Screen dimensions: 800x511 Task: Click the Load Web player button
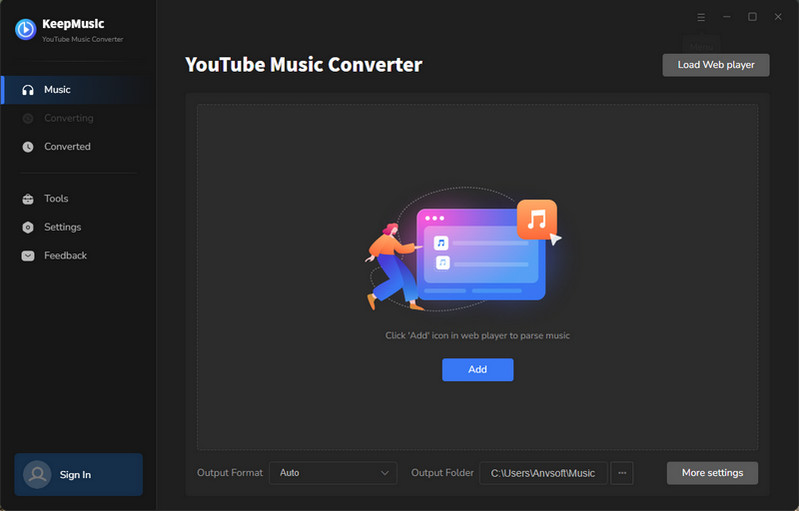(716, 65)
